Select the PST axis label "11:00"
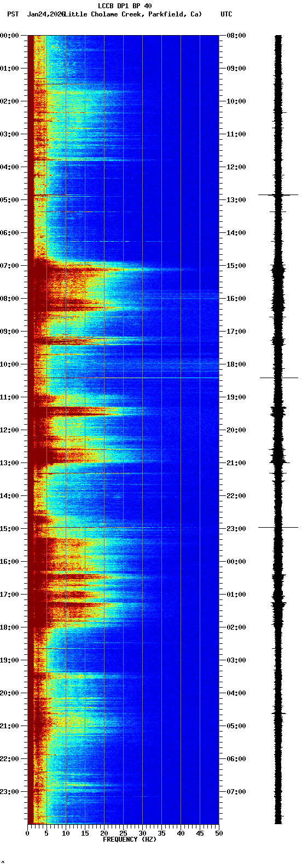The height and width of the screenshot is (868, 302). 9,397
